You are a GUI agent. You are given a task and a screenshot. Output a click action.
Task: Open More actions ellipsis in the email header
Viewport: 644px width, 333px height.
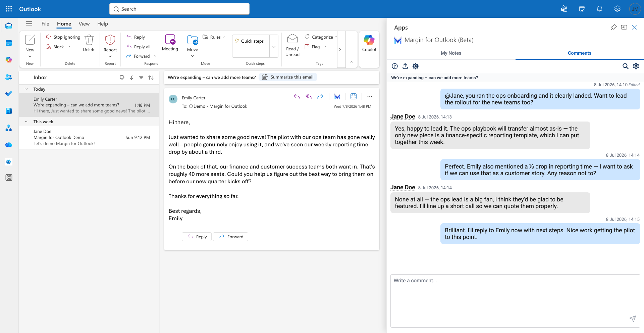[x=370, y=97]
